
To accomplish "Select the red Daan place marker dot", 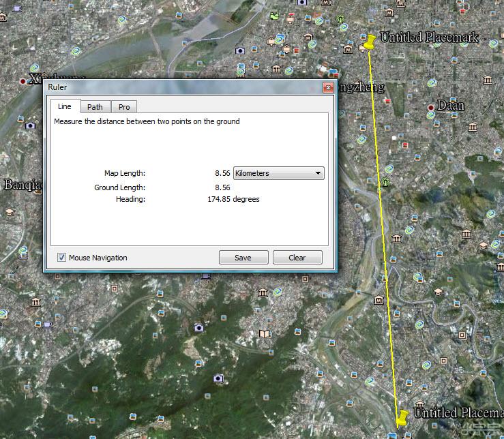I will coord(430,108).
